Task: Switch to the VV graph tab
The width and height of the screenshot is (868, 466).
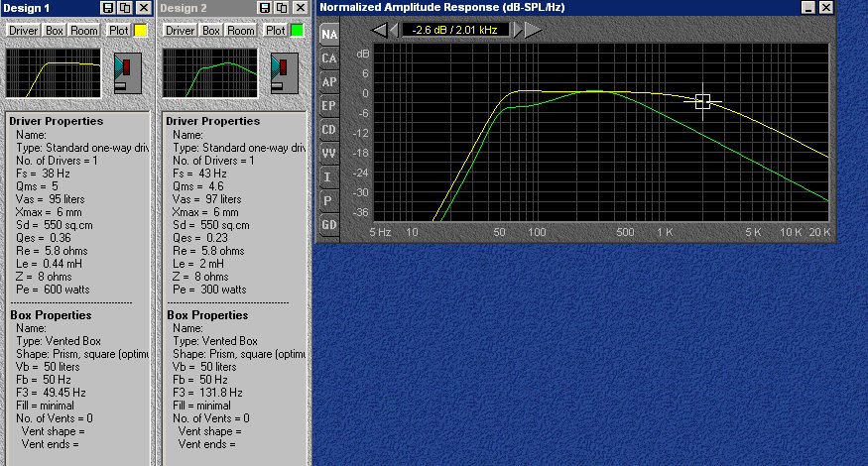Action: 329,154
